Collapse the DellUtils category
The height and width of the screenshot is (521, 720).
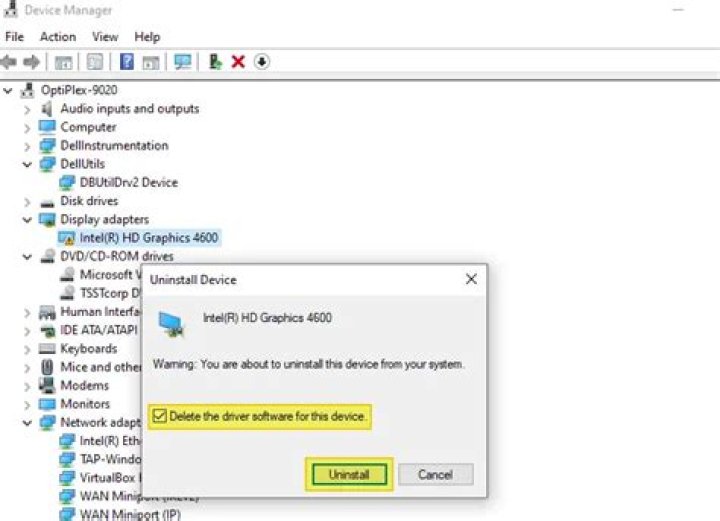[x=27, y=164]
